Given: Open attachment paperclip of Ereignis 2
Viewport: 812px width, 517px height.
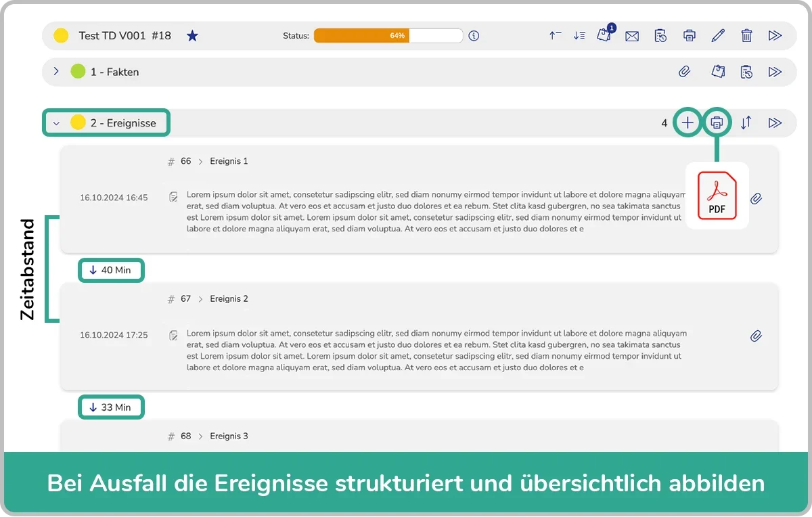Looking at the screenshot, I should pos(757,336).
